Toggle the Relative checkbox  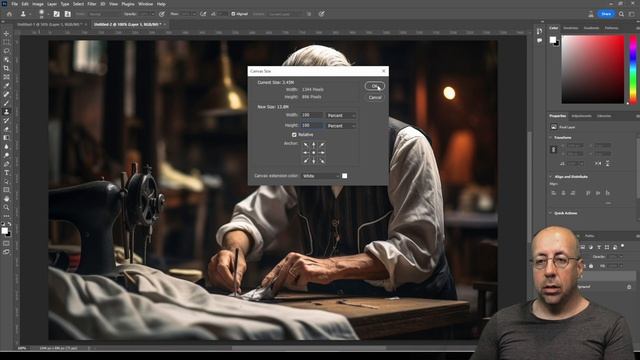point(294,135)
